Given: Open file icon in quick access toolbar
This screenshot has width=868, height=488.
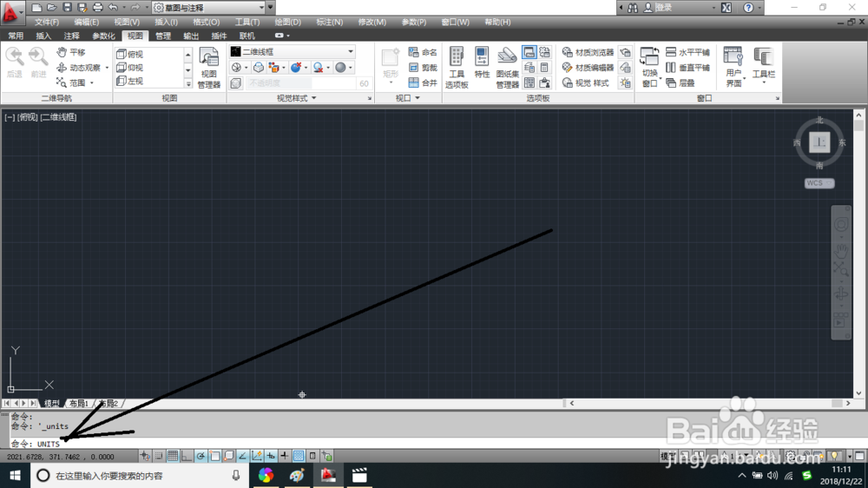Looking at the screenshot, I should (51, 7).
